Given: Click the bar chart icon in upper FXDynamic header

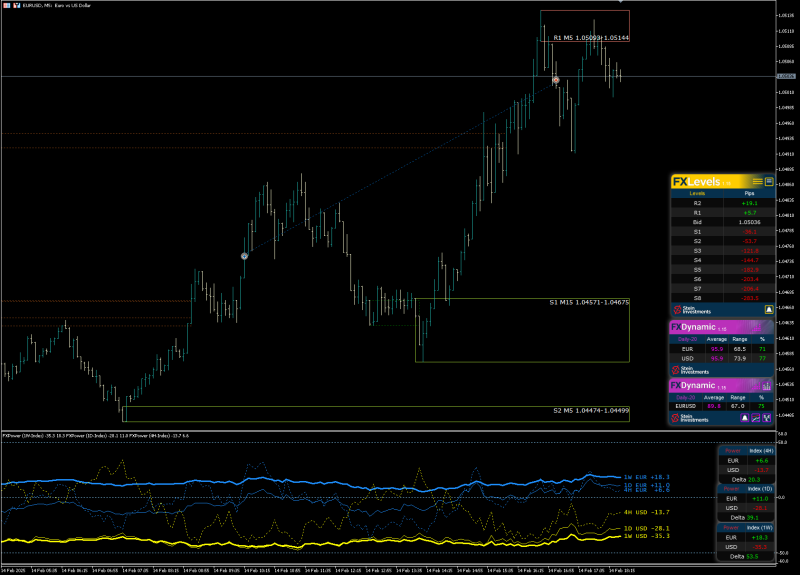Looking at the screenshot, I should [x=757, y=327].
